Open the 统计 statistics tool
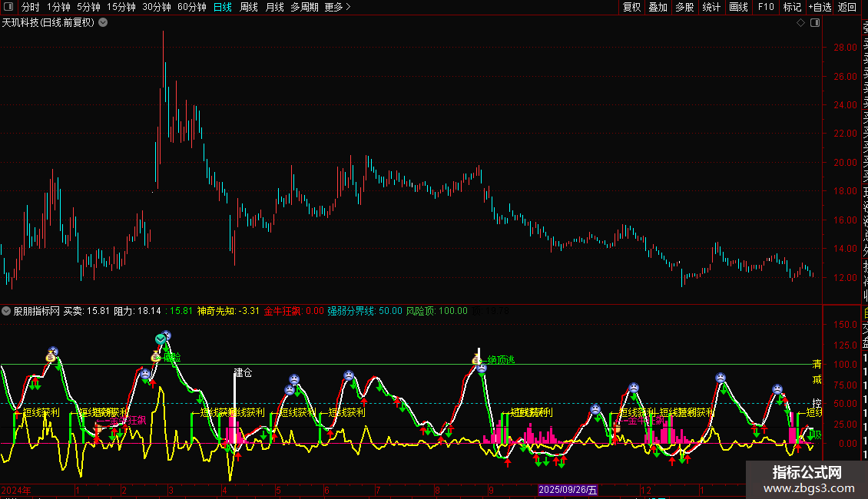The image size is (868, 499). point(711,7)
